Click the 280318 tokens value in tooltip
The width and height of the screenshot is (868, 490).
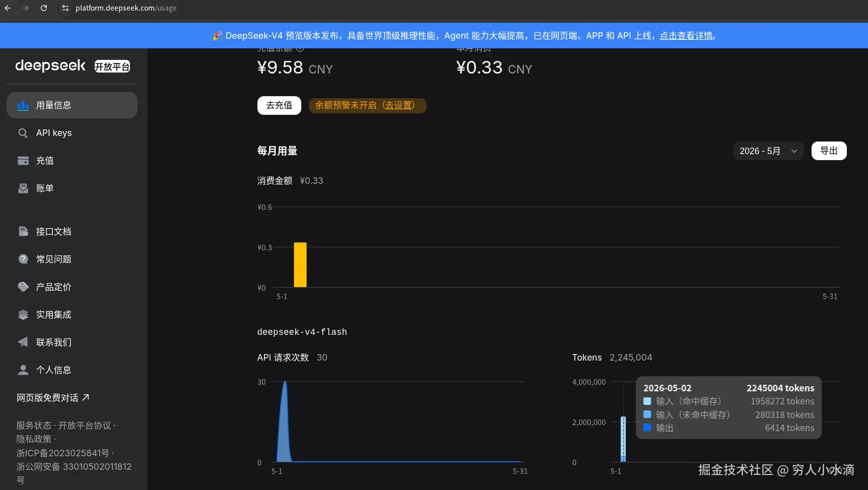[784, 415]
